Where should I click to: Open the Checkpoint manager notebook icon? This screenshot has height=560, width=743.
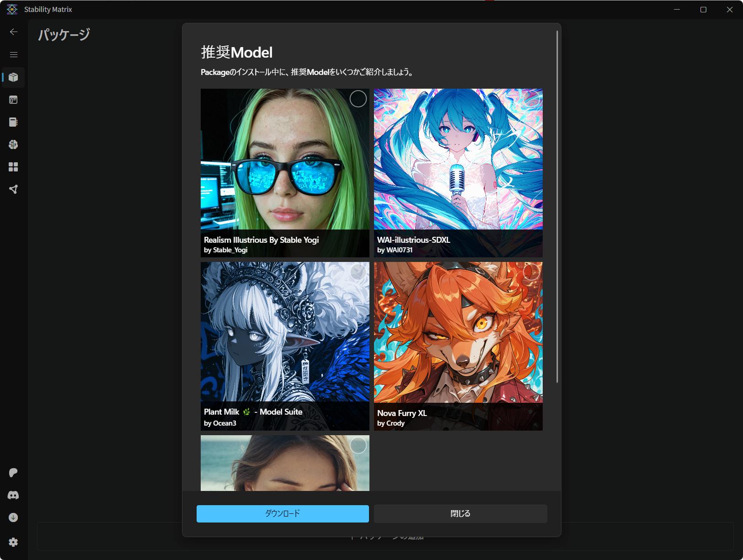click(x=13, y=122)
